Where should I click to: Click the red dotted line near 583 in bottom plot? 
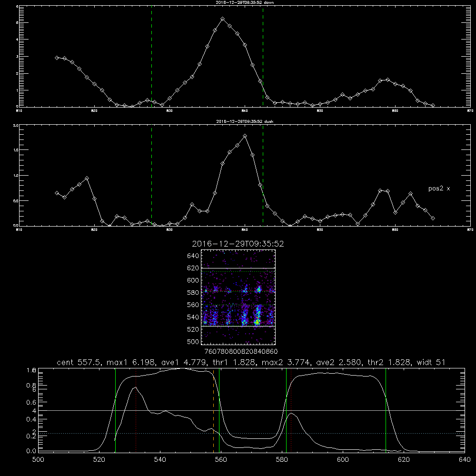pyautogui.click(x=291, y=410)
